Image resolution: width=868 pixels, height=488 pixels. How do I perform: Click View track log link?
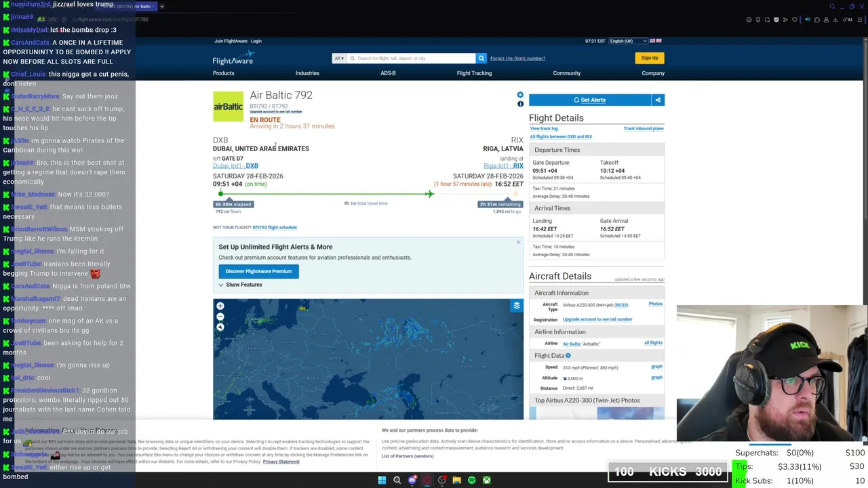544,128
